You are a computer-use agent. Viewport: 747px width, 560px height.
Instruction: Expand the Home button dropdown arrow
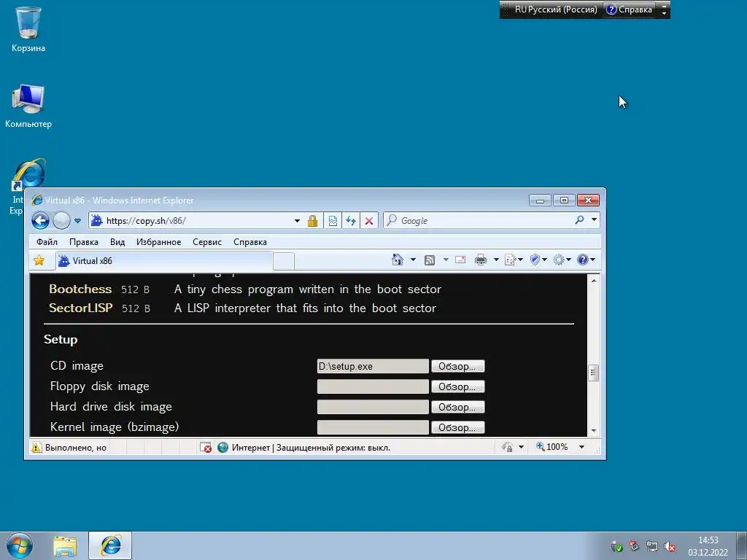413,260
